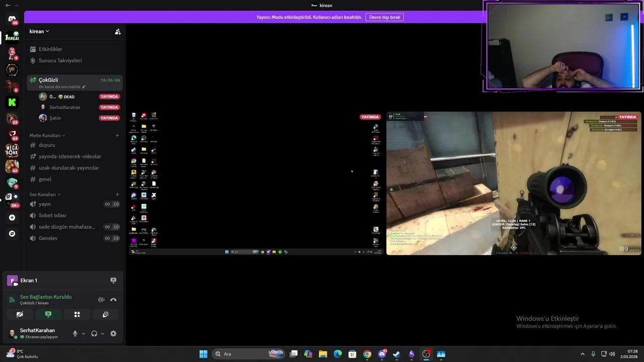Open Steam from the taskbar

point(396,354)
